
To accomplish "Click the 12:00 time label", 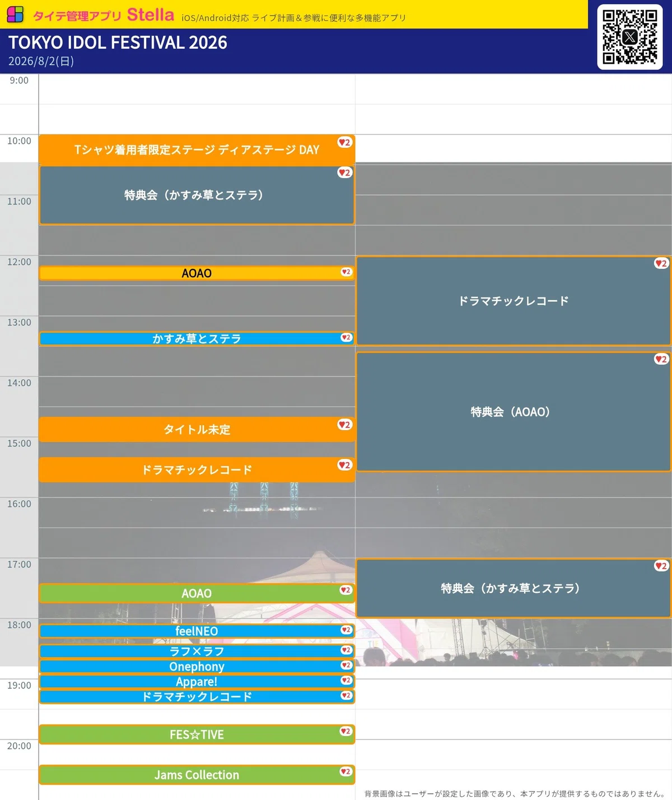I will point(19,262).
